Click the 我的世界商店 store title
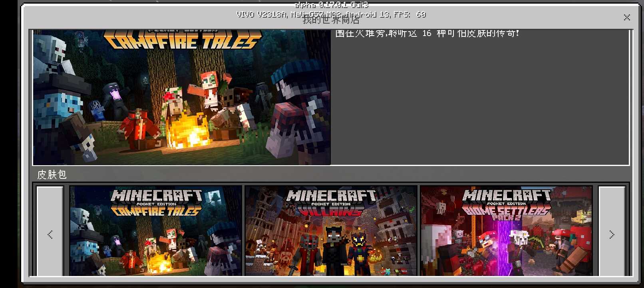The image size is (644, 288). click(331, 20)
